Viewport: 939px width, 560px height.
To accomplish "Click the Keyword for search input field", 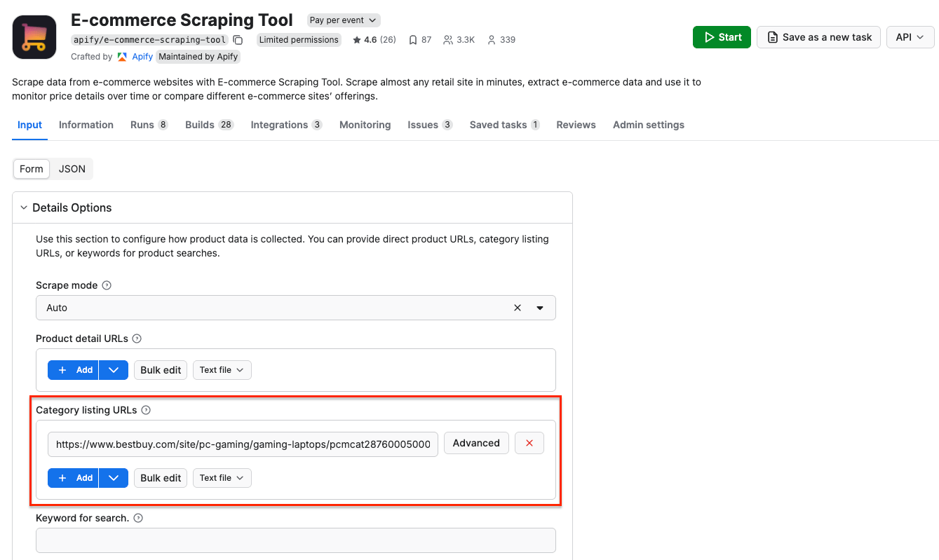I will [295, 540].
